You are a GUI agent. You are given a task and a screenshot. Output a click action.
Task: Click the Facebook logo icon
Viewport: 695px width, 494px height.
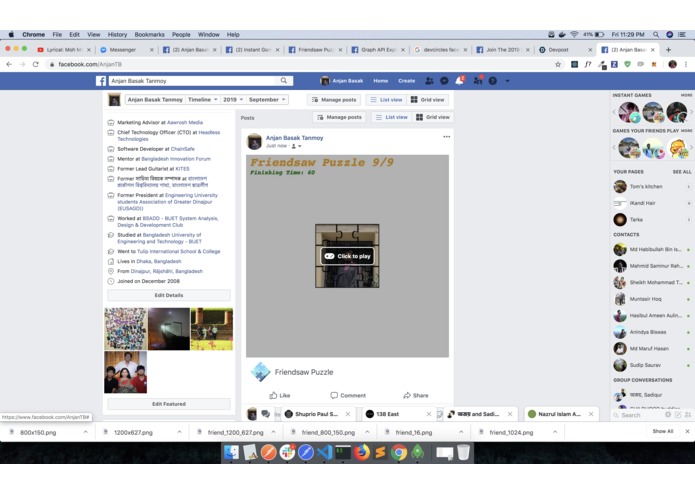pyautogui.click(x=101, y=81)
